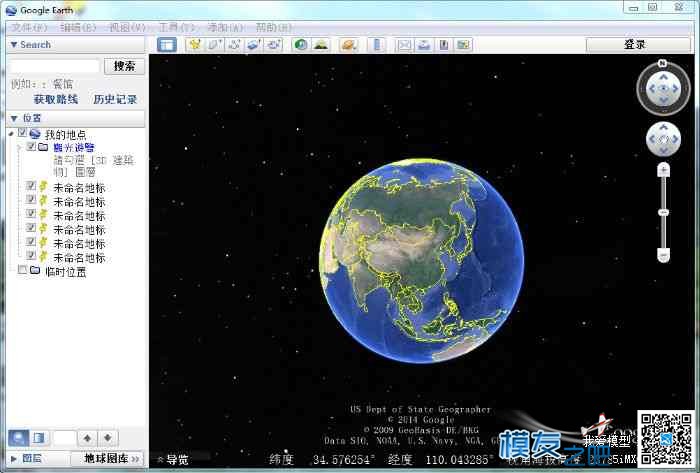Move the selected item down with the arrow button
Screen dimensions: 700x473
pos(108,438)
